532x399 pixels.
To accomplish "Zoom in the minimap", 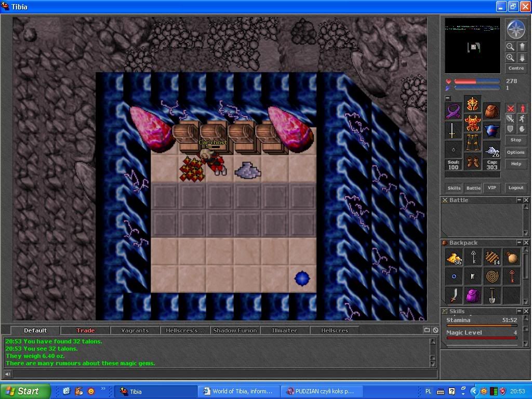I will pyautogui.click(x=510, y=57).
